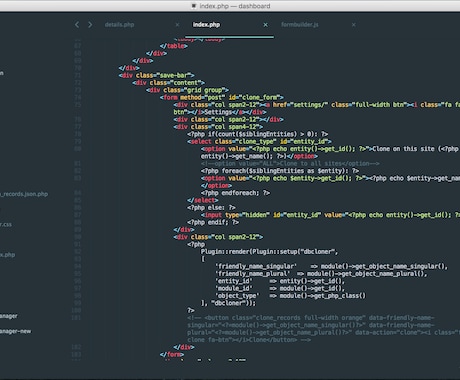The width and height of the screenshot is (460, 380).
Task: Open the formbuilder.js tab
Action: click(x=300, y=25)
